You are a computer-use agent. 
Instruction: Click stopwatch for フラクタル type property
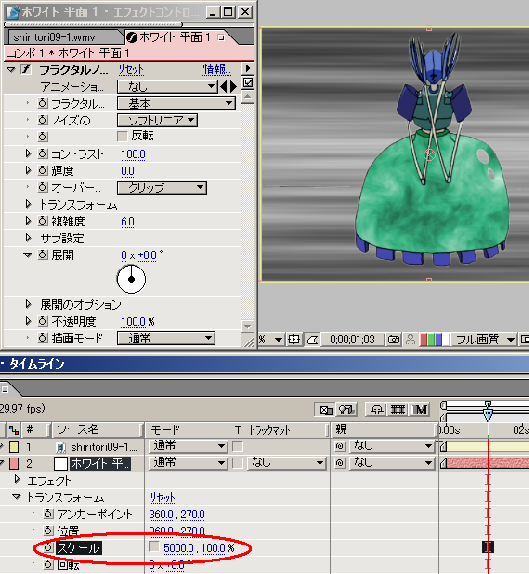coord(42,103)
